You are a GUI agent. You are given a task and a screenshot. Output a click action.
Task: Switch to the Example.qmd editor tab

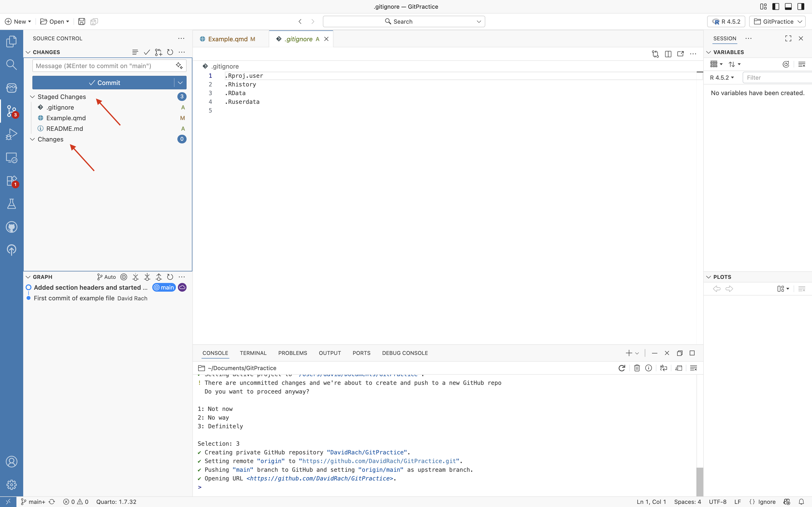pos(228,39)
